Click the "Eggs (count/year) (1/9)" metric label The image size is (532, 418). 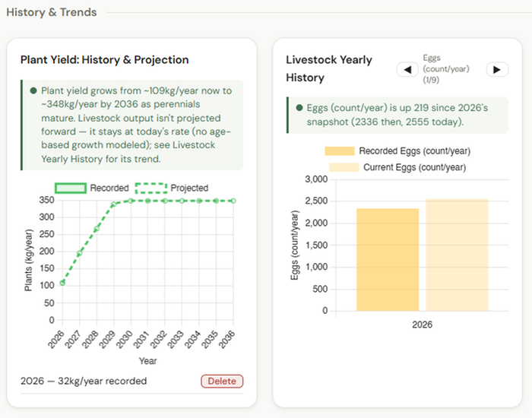[446, 69]
